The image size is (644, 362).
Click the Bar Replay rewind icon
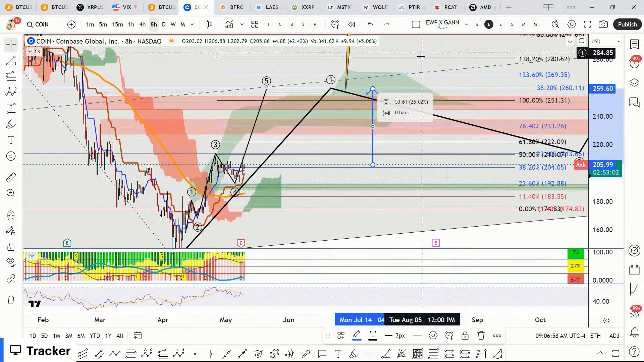pos(352,24)
